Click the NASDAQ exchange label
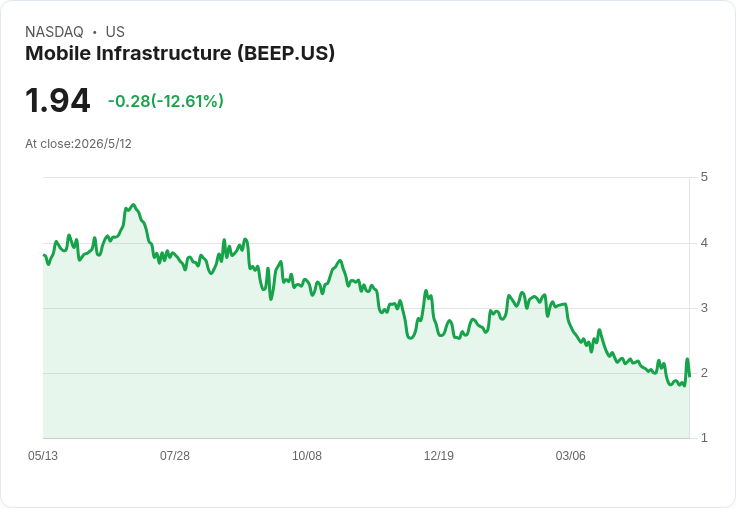This screenshot has height=508, width=736. click(x=54, y=32)
